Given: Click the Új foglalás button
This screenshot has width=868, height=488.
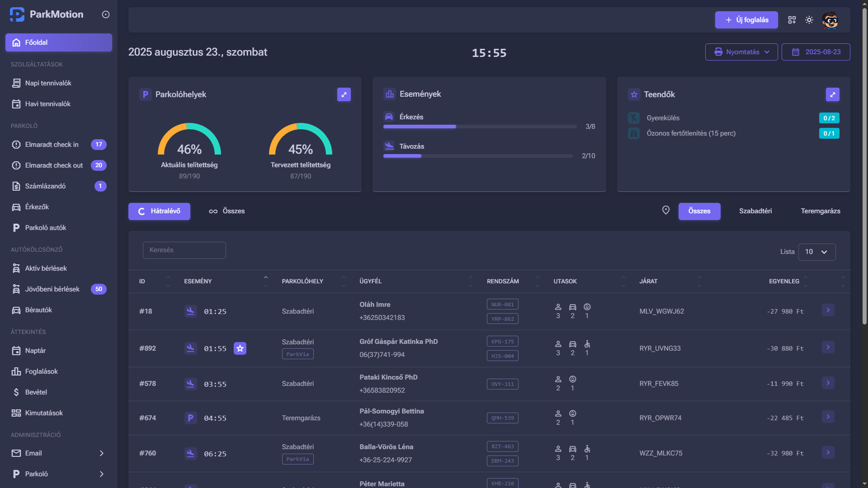Looking at the screenshot, I should [x=746, y=20].
